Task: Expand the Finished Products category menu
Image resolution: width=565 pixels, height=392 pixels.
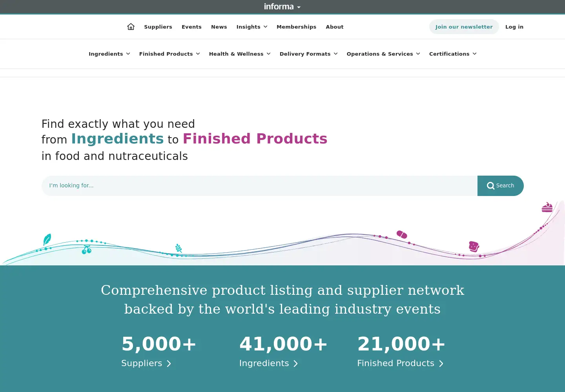Action: (169, 54)
